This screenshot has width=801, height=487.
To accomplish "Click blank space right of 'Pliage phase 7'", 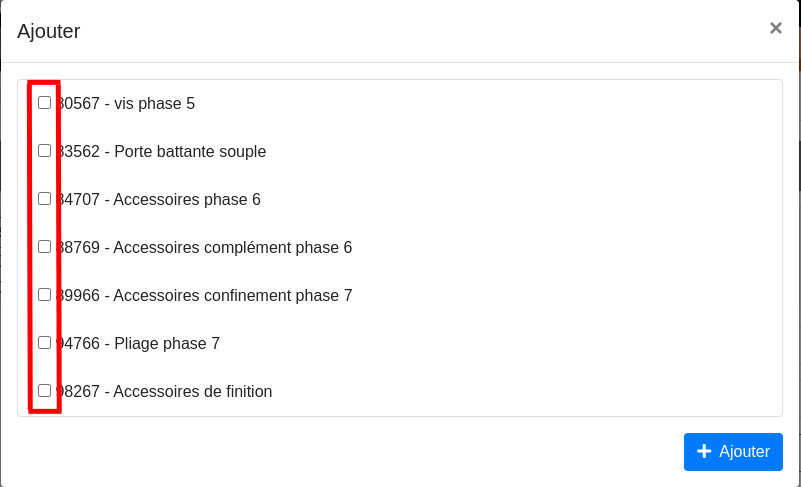I will click(x=500, y=344).
